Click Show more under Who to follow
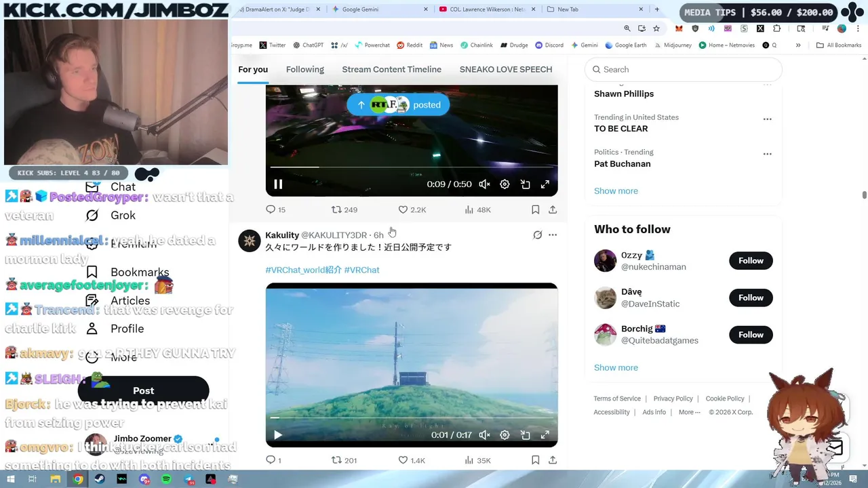Screen dimensions: 868x488 [x=616, y=368]
